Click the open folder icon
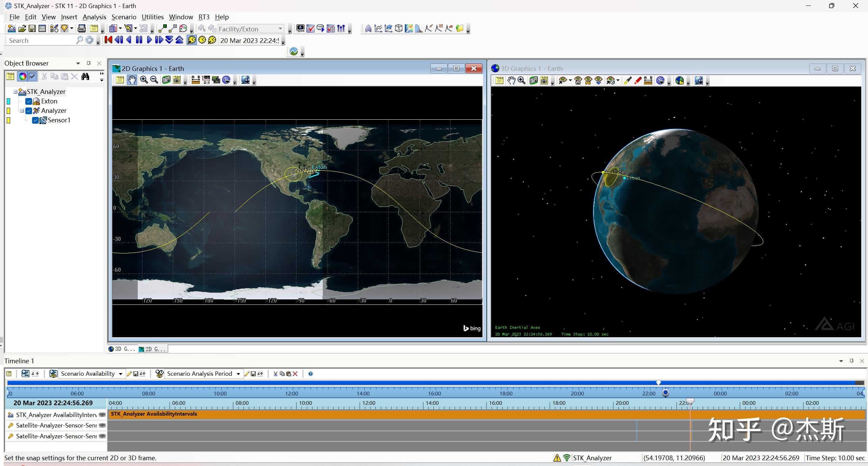Screen dimensions: 868x466 pyautogui.click(x=22, y=29)
